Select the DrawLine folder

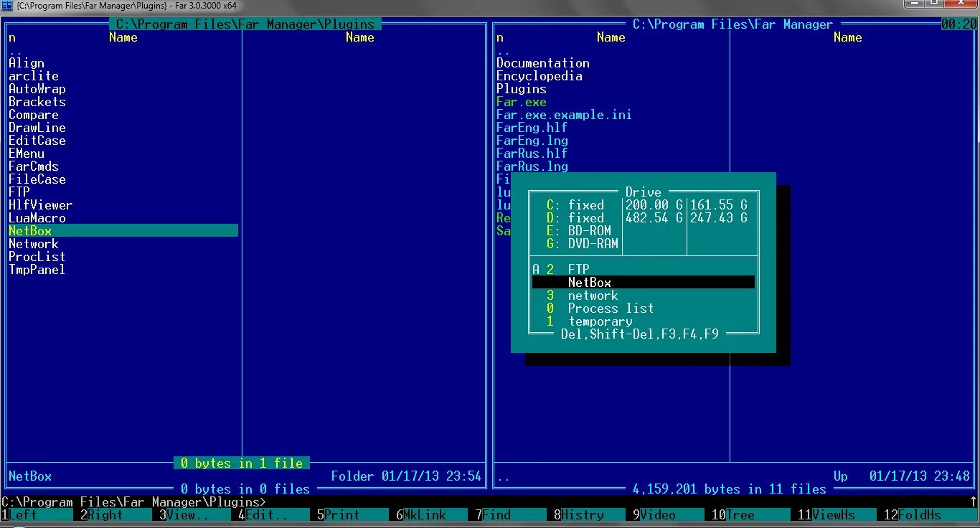coord(37,128)
